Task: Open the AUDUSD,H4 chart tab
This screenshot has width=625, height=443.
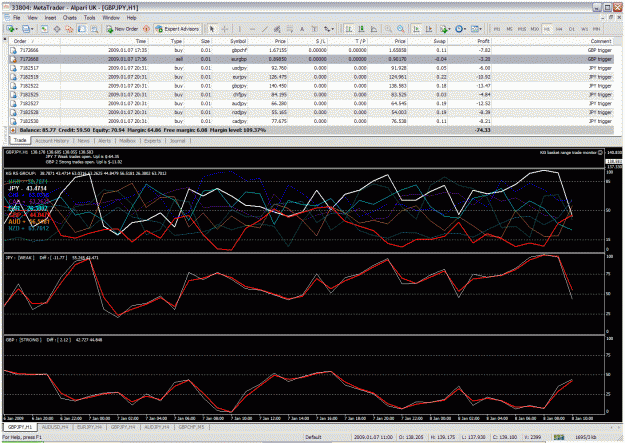Action: pyautogui.click(x=55, y=427)
